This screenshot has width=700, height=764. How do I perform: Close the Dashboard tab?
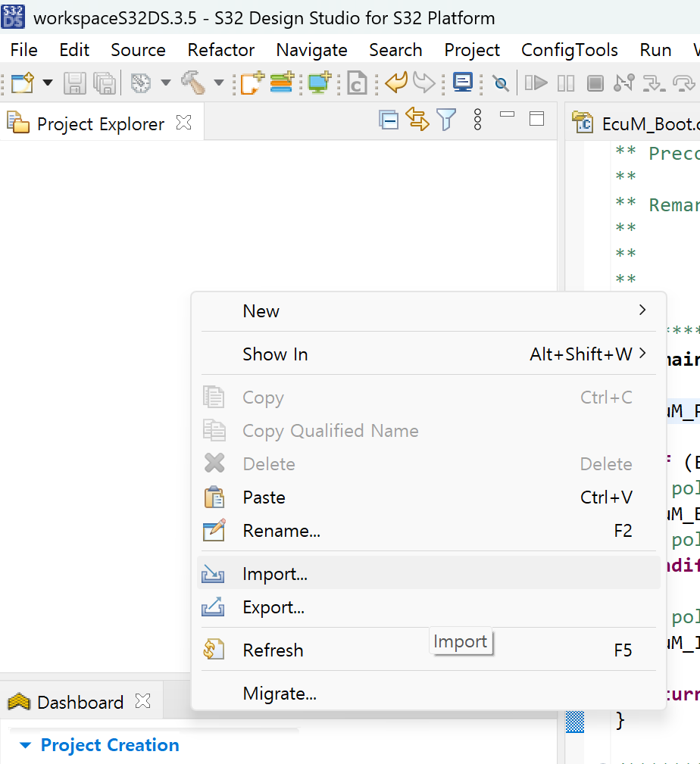click(143, 701)
